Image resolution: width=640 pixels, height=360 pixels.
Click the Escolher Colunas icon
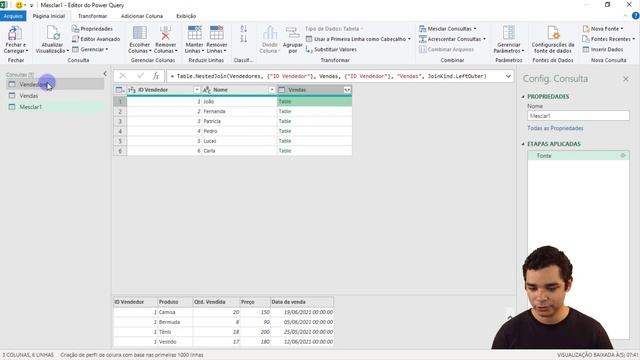click(140, 33)
